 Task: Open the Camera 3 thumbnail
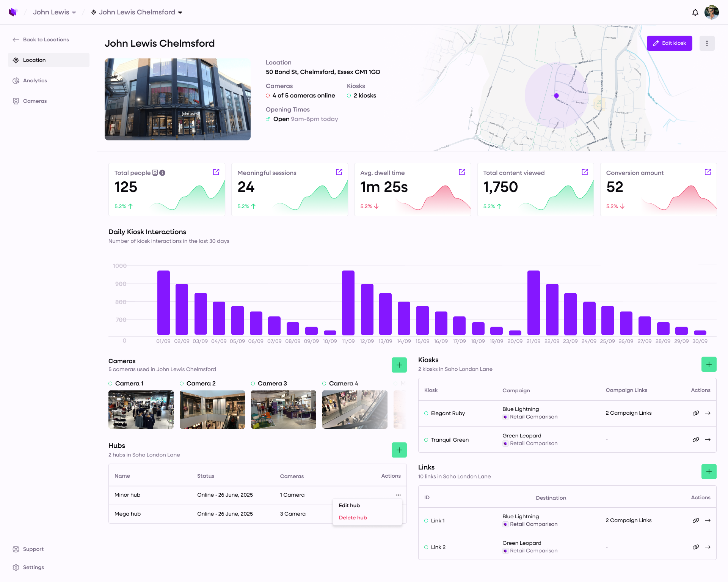[x=284, y=410]
